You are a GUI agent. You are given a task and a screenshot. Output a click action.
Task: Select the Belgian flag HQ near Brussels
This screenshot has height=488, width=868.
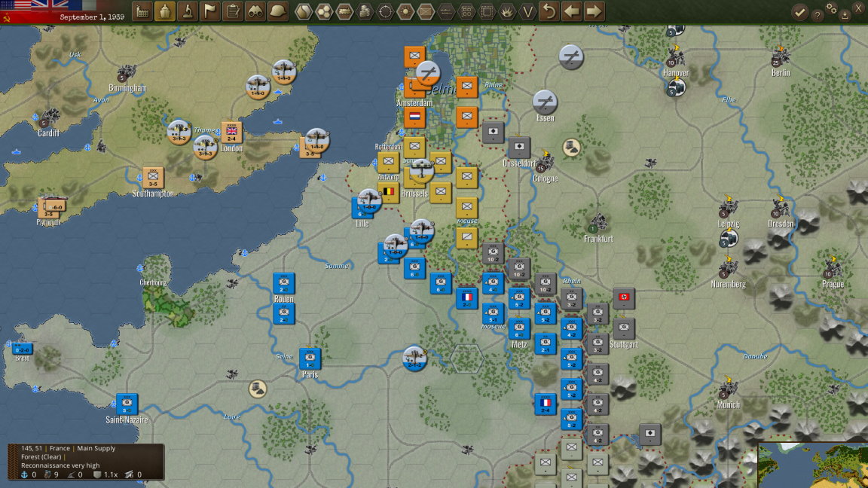tap(389, 193)
